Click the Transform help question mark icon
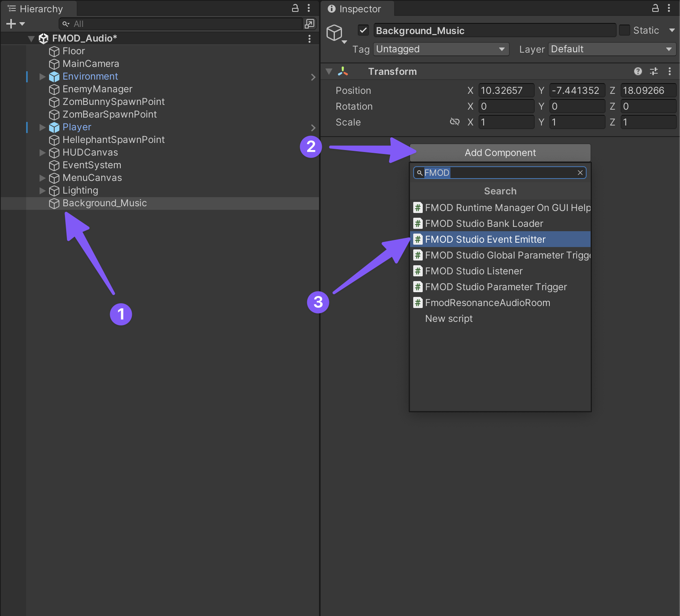The width and height of the screenshot is (680, 616). coord(638,71)
